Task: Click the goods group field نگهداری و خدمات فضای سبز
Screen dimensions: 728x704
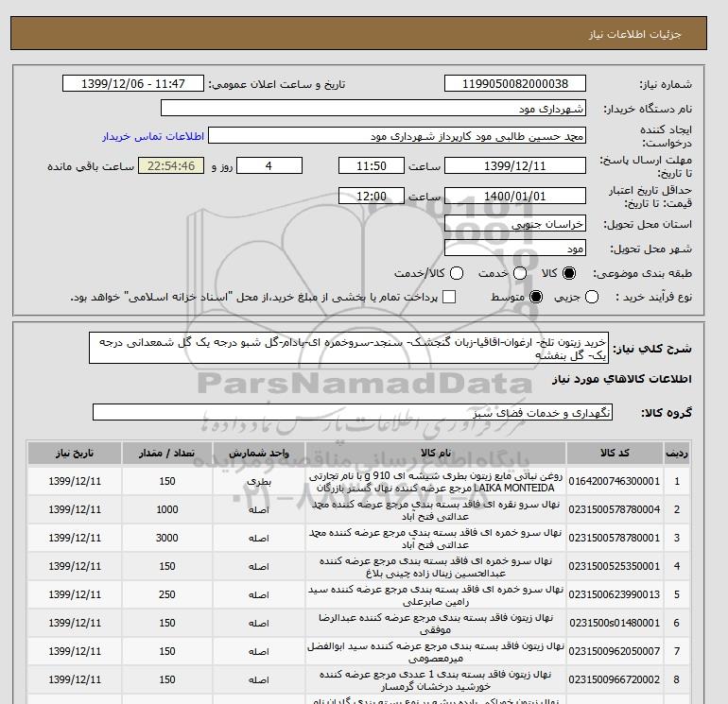Action: click(353, 412)
